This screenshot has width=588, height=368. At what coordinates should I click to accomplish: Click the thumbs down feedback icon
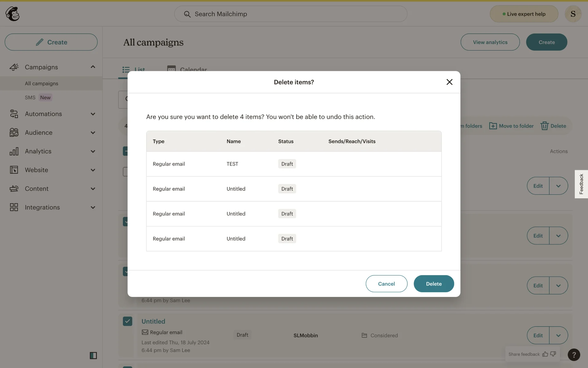pos(553,354)
